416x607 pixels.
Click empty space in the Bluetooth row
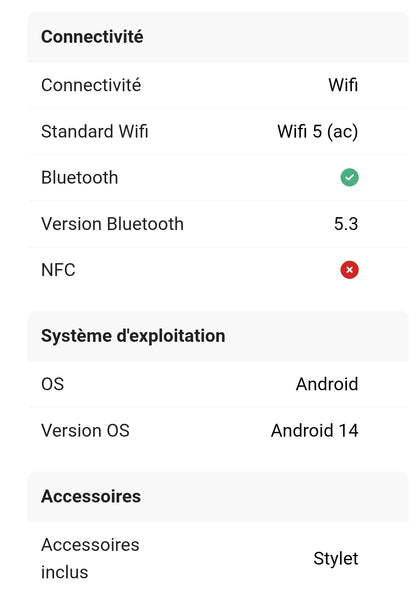[x=228, y=178]
